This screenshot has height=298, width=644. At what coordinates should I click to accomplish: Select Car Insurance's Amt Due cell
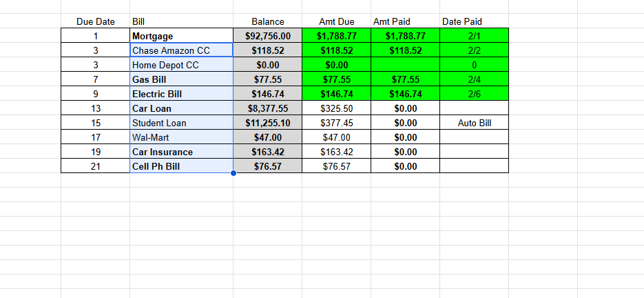[x=336, y=152]
